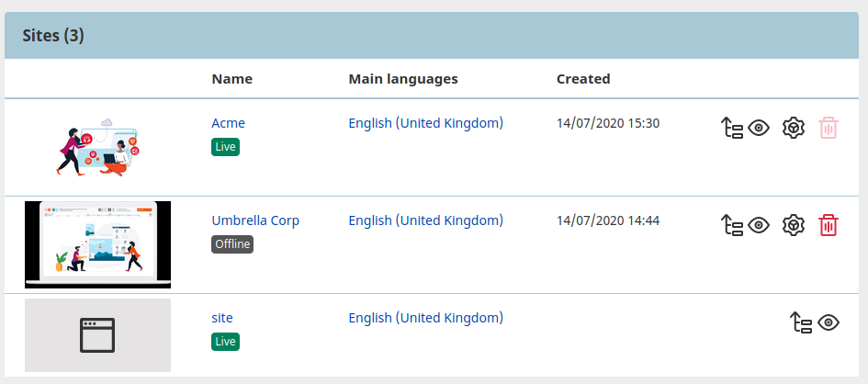This screenshot has height=384, width=868.
Task: Click the eye icon for Umbrella Corp
Action: click(759, 225)
